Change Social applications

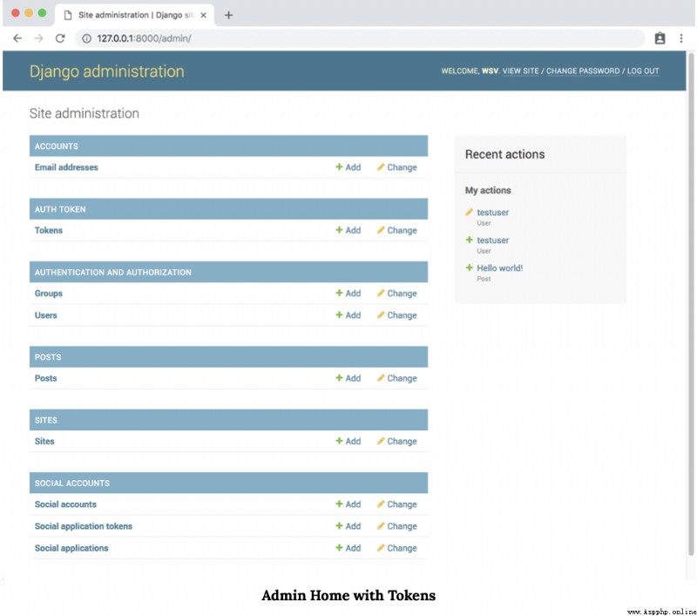(x=397, y=548)
